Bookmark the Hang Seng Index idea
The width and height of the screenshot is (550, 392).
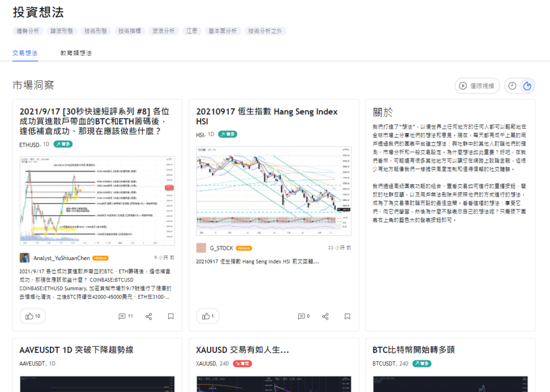(x=348, y=316)
